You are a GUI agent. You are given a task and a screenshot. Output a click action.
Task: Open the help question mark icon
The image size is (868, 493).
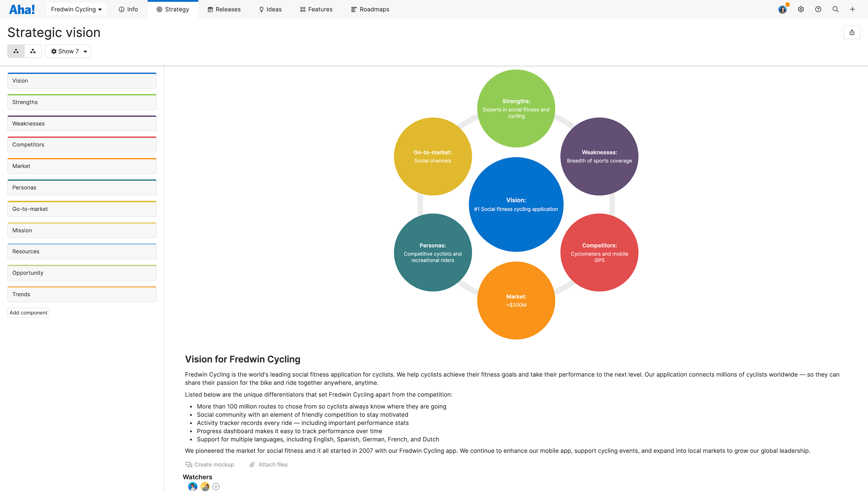[818, 9]
